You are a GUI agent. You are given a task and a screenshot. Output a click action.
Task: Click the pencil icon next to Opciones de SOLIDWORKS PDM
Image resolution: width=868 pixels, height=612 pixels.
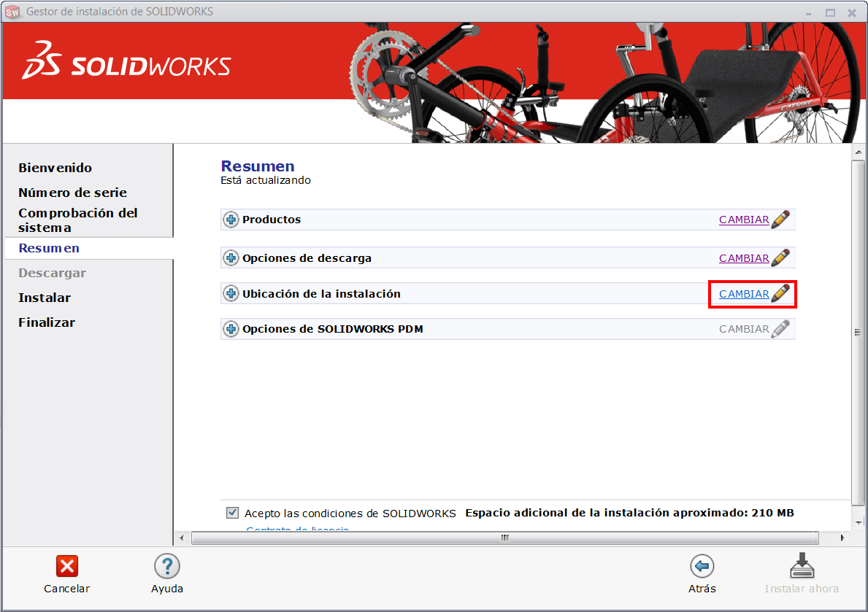[x=780, y=328]
